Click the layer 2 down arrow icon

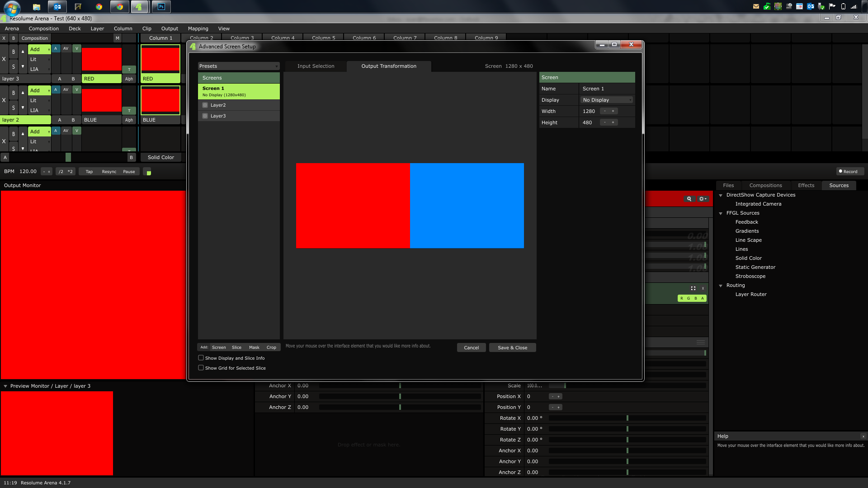[x=23, y=108]
